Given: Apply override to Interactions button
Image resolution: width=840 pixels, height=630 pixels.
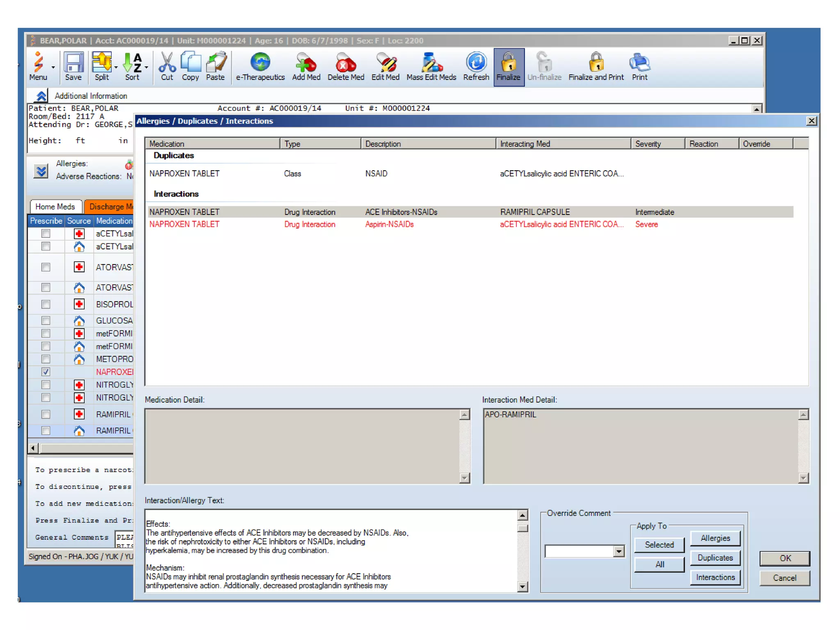Looking at the screenshot, I should [715, 577].
